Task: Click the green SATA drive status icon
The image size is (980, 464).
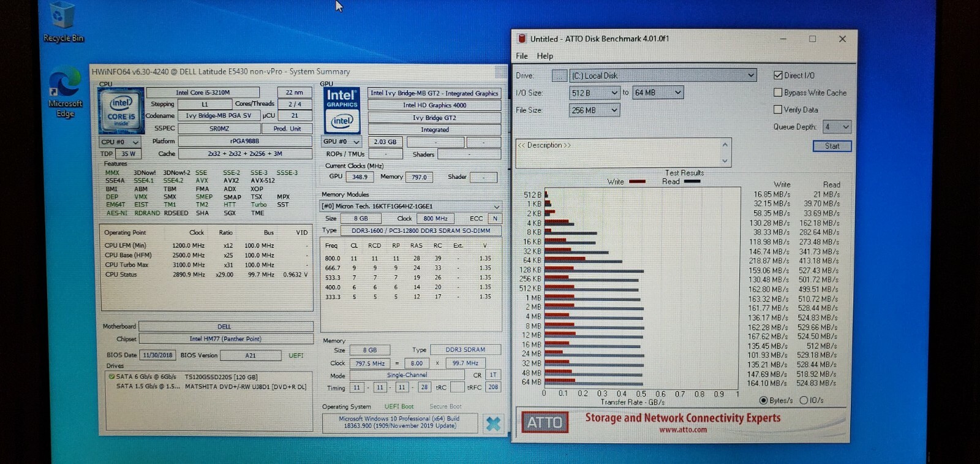Action: pyautogui.click(x=111, y=376)
